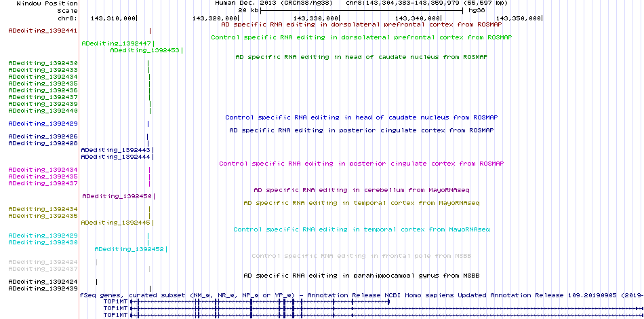Screen dimensions: 644x319
Task: Select the dark green ADediting_1392439 label
Action: tap(43, 104)
